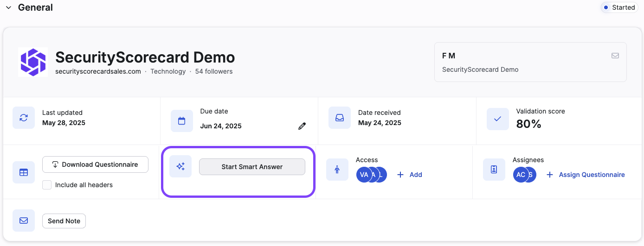Click the May 28, 2025 last updated date
This screenshot has width=644, height=246.
click(64, 123)
